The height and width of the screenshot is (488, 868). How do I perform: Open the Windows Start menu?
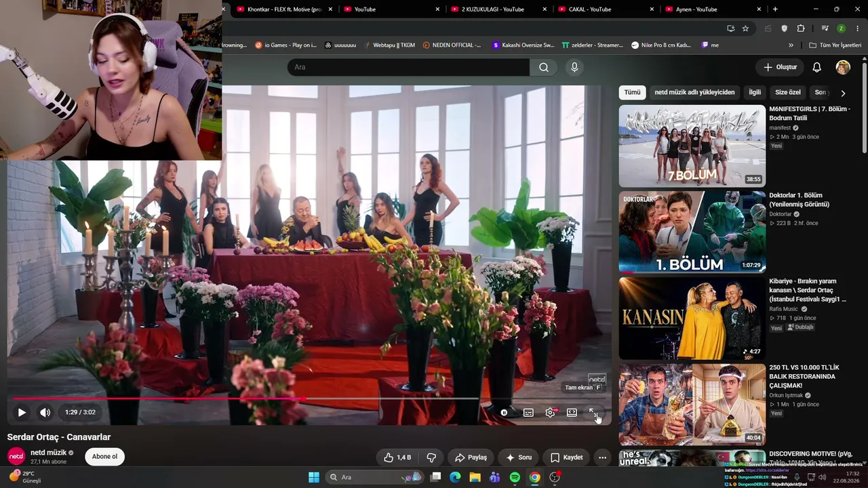(313, 477)
